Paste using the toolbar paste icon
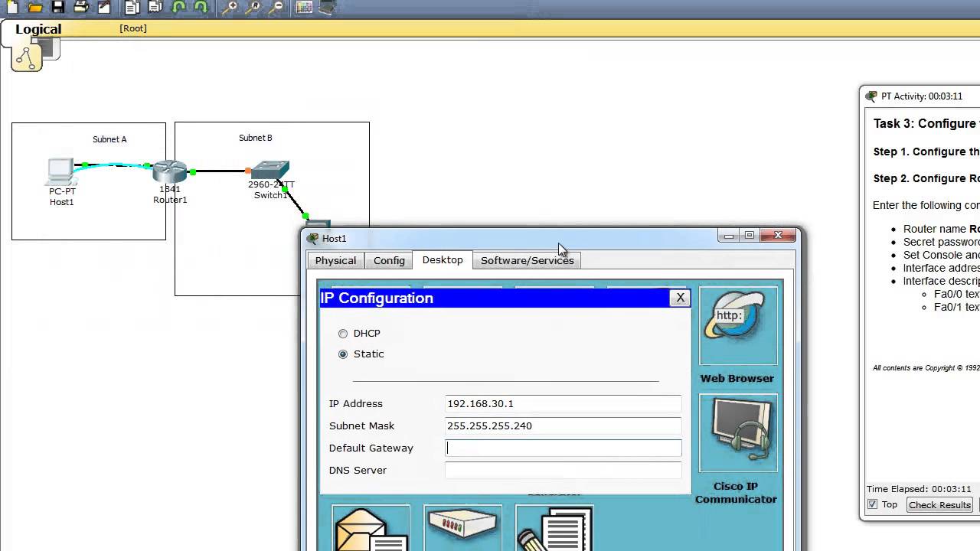This screenshot has height=551, width=980. (x=155, y=8)
